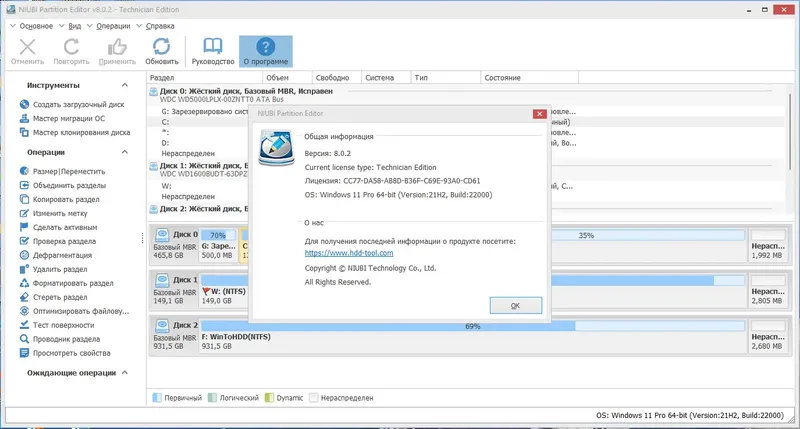Sort by the Объем column header
This screenshot has height=429, width=800.
[287, 78]
